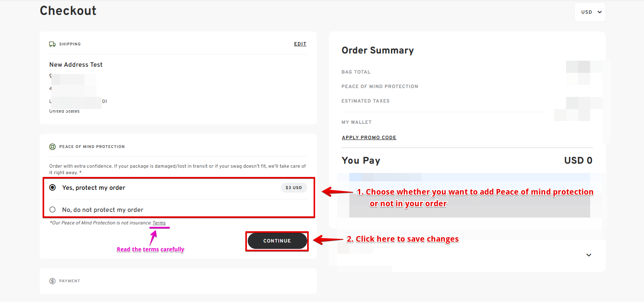Expand the collapsed section under Order Summary
This screenshot has height=302, width=644.
(x=589, y=255)
